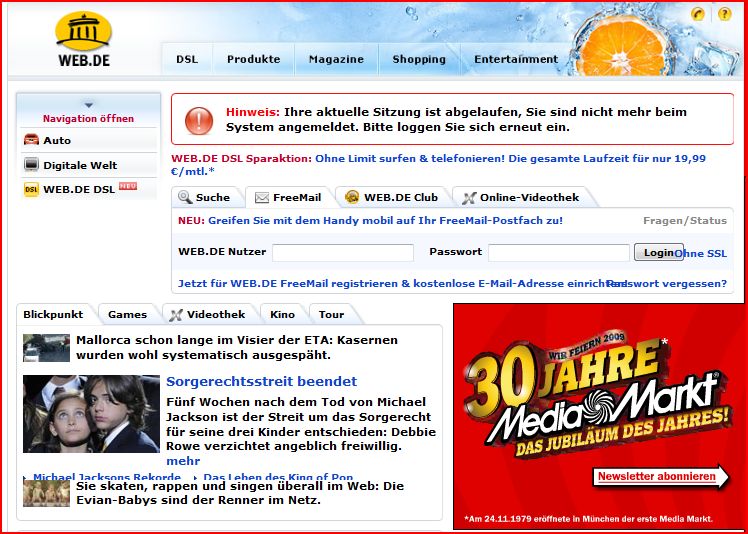Expand the Navigation öffnen panel

click(88, 111)
